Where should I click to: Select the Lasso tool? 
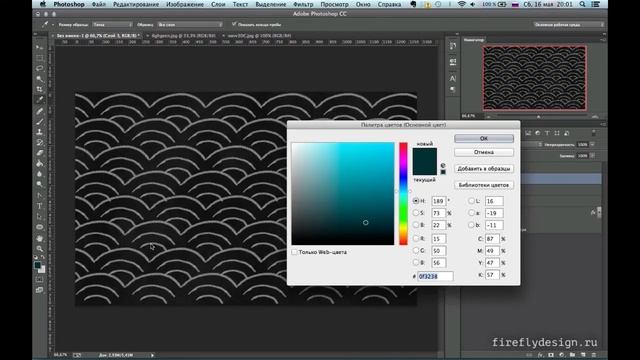pyautogui.click(x=40, y=68)
